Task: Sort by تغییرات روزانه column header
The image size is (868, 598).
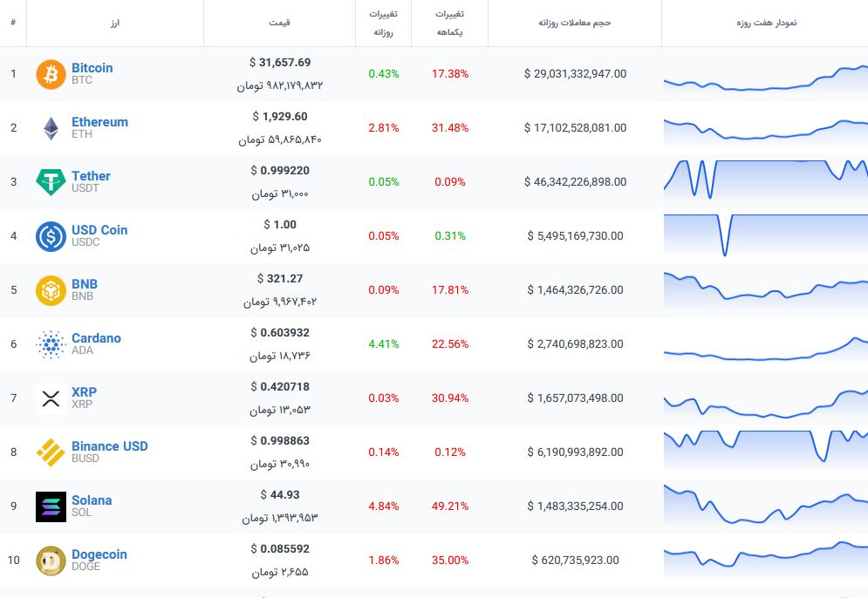Action: 383,23
